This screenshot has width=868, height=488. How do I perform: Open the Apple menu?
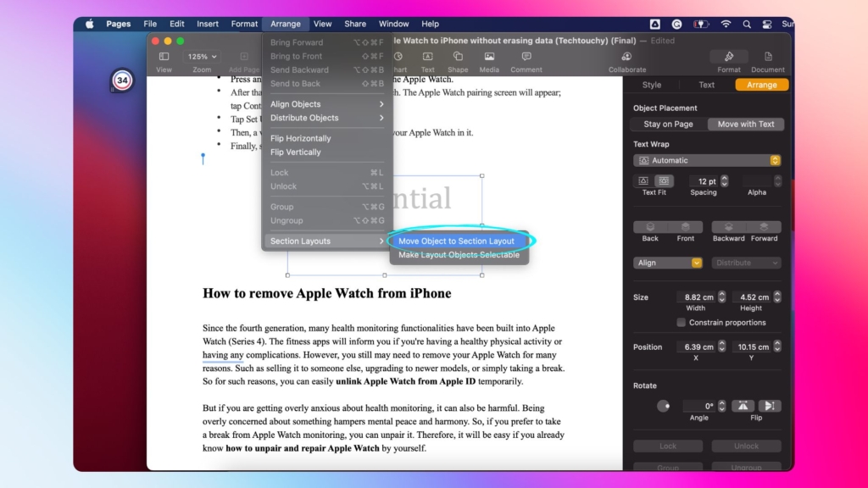90,24
